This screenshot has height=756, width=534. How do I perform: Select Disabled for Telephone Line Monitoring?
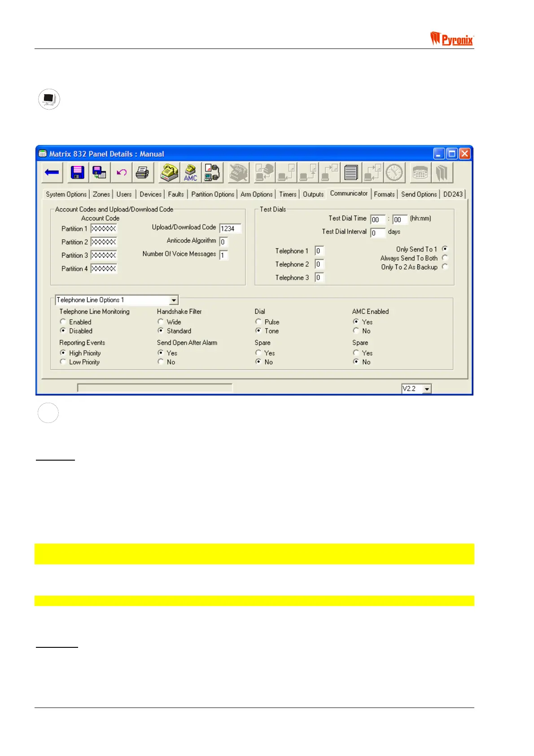[63, 331]
